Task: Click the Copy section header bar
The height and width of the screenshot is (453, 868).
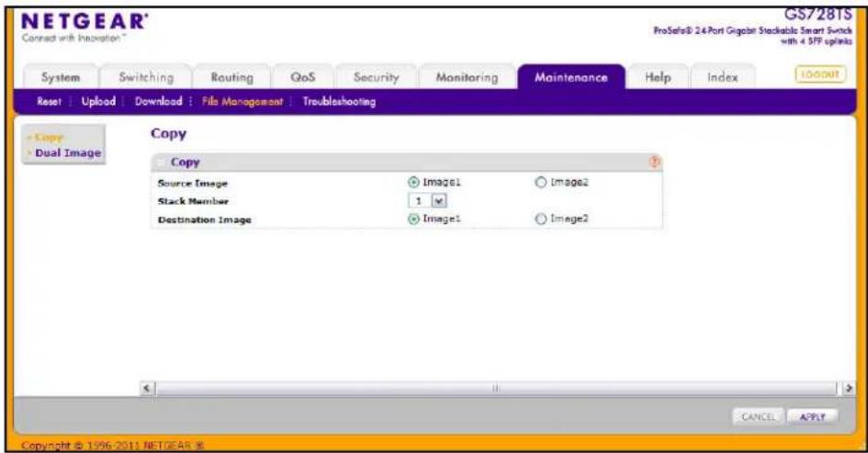Action: point(406,163)
